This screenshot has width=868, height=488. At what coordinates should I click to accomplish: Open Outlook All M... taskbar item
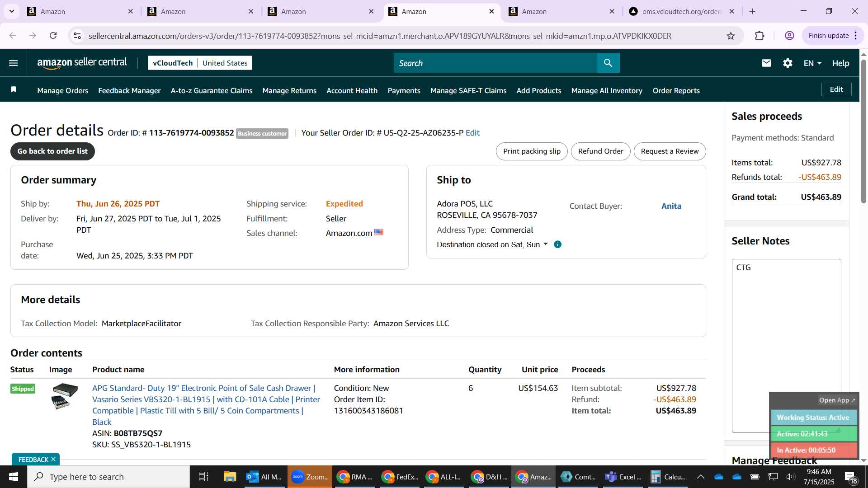(264, 477)
